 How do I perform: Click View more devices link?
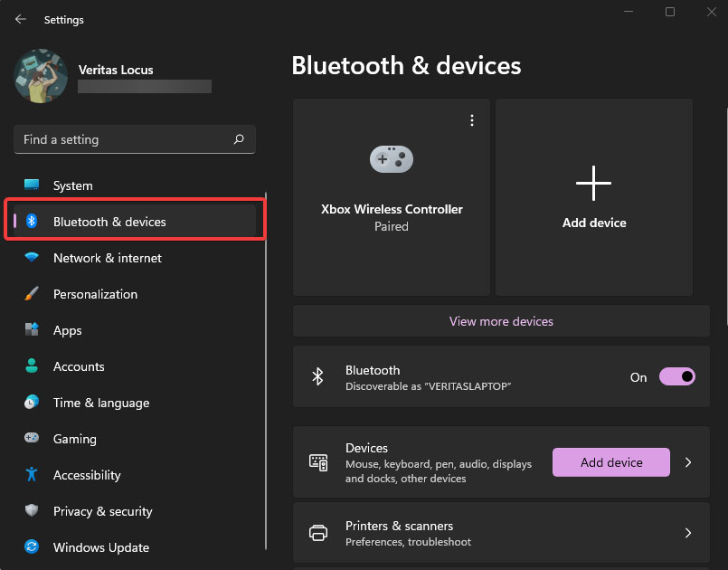tap(501, 321)
